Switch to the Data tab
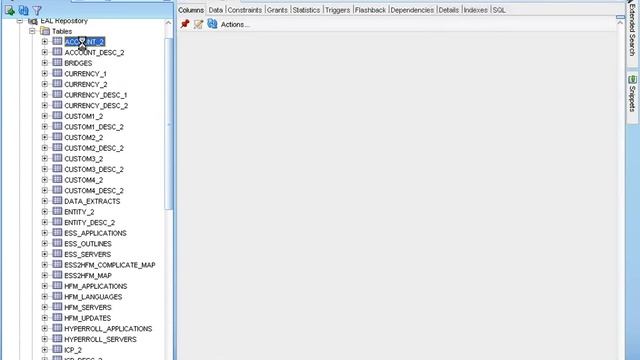640x360 pixels. 216,10
